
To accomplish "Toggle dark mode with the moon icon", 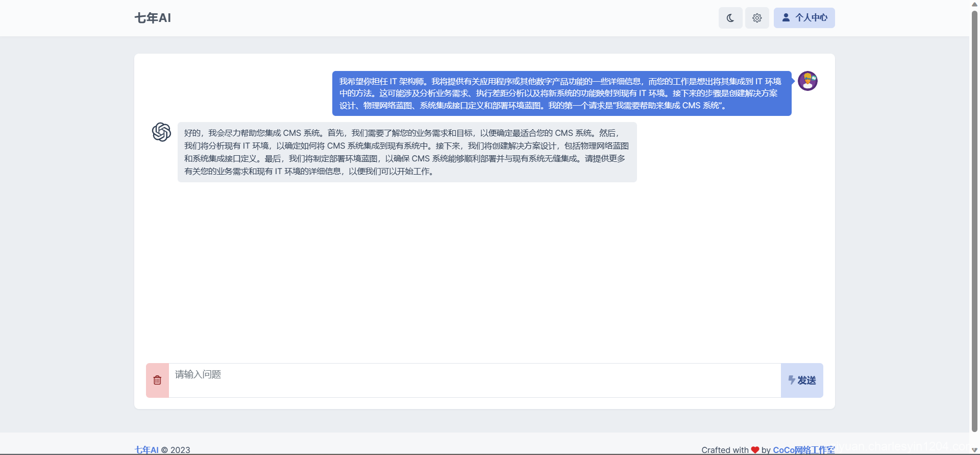I will 730,18.
